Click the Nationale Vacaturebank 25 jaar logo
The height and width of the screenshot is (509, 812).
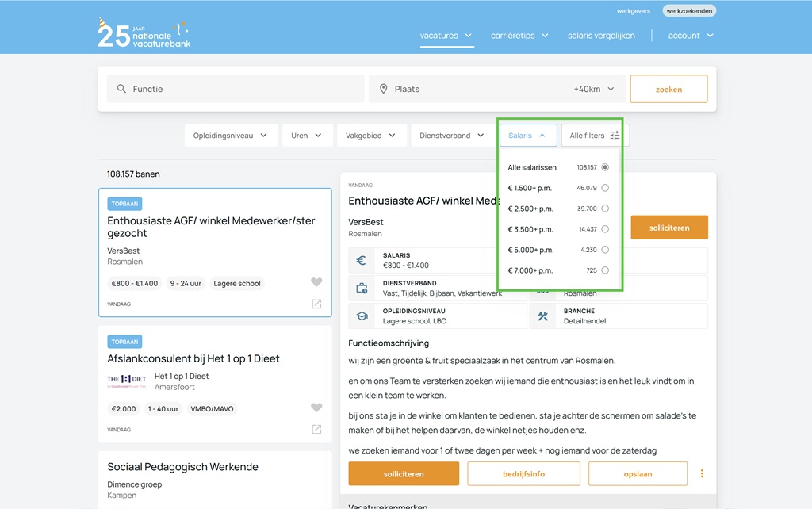click(144, 33)
